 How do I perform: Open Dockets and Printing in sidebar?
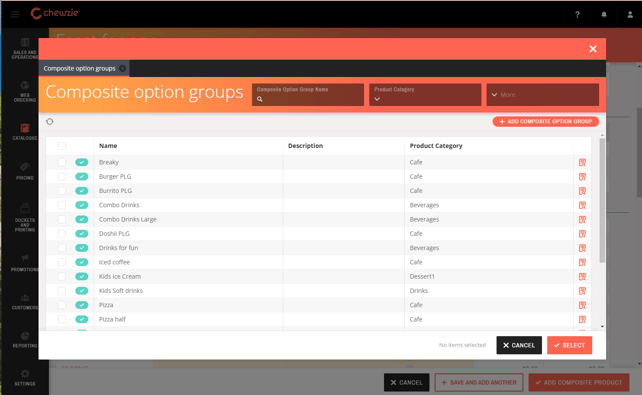click(25, 218)
